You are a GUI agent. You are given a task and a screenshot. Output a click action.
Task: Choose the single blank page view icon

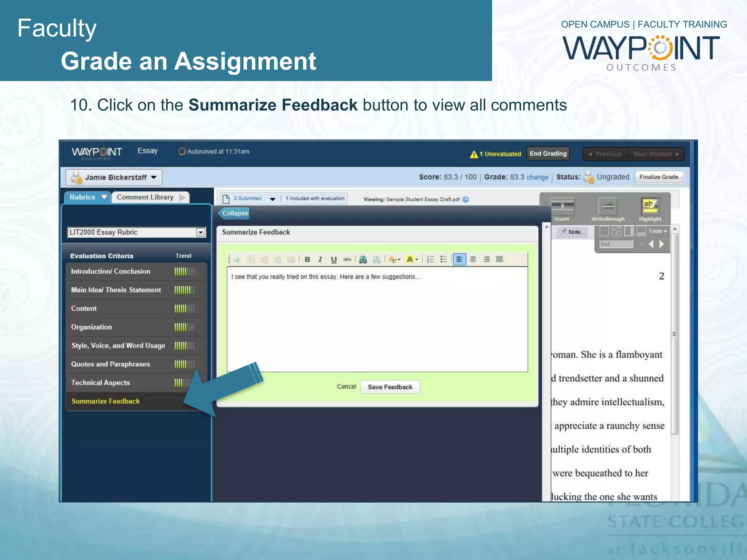tap(604, 231)
